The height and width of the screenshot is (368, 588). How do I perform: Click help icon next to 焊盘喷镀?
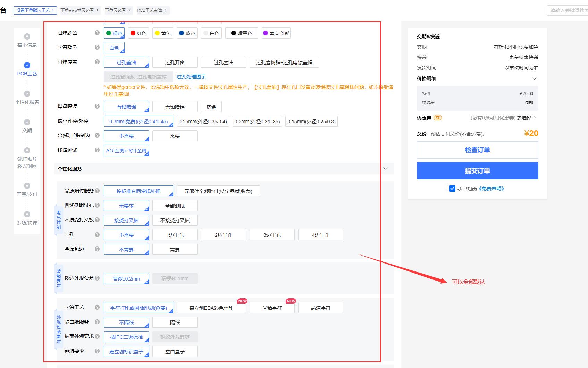tap(97, 106)
